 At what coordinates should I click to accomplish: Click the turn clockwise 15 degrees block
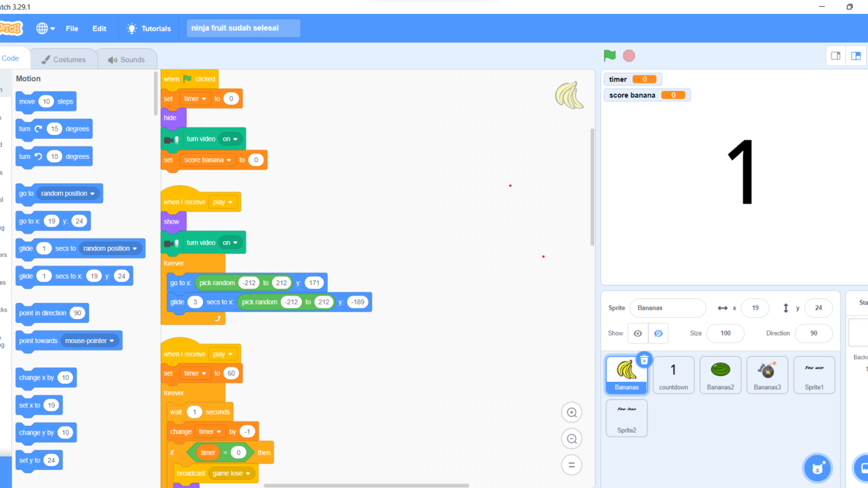pos(53,129)
